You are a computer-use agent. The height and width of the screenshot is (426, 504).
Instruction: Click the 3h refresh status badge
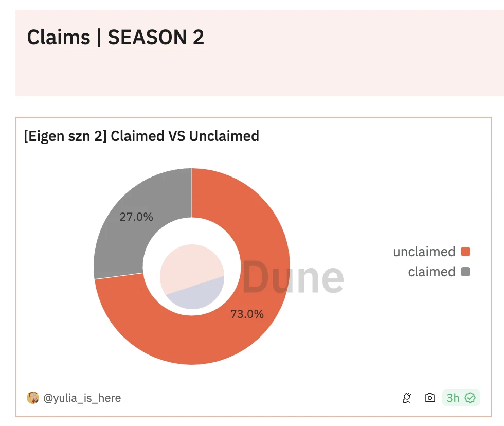tap(461, 398)
